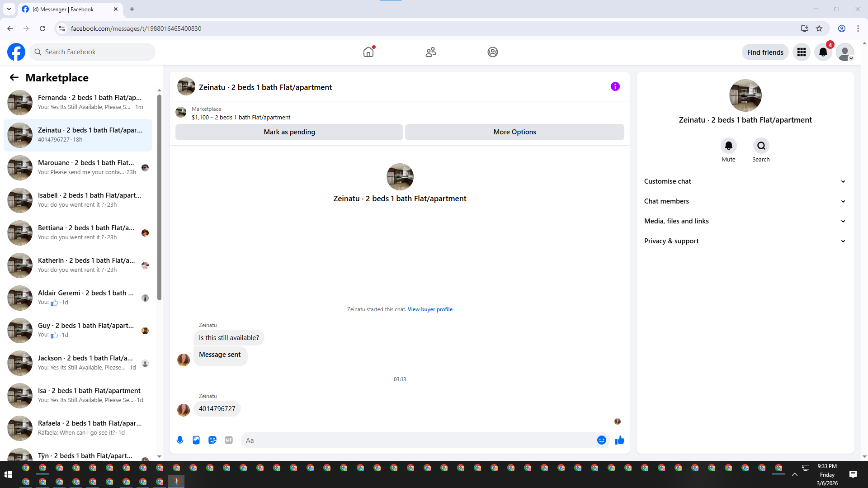Open Chrome tab search dropdown

pyautogui.click(x=9, y=9)
